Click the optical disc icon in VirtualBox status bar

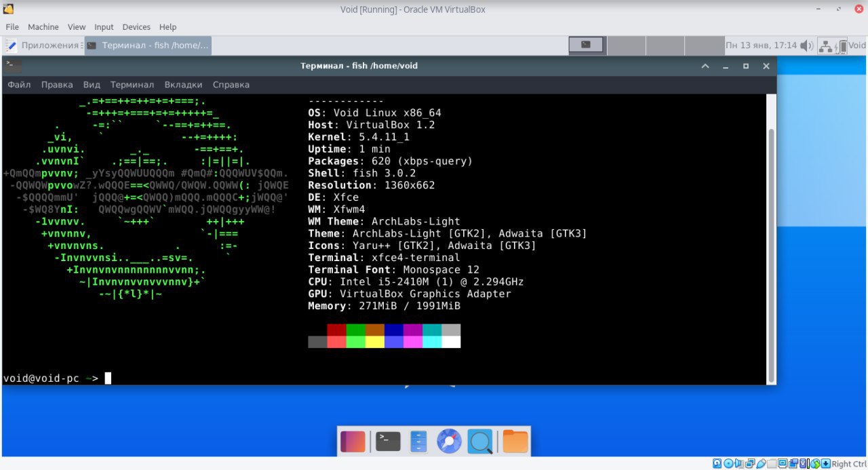point(728,464)
